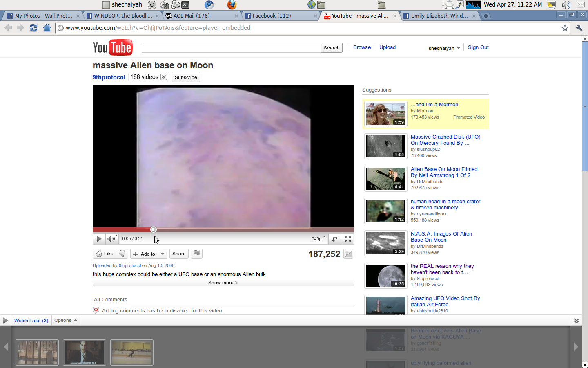Open human head in a moon crater video
The width and height of the screenshot is (588, 368).
[445, 204]
